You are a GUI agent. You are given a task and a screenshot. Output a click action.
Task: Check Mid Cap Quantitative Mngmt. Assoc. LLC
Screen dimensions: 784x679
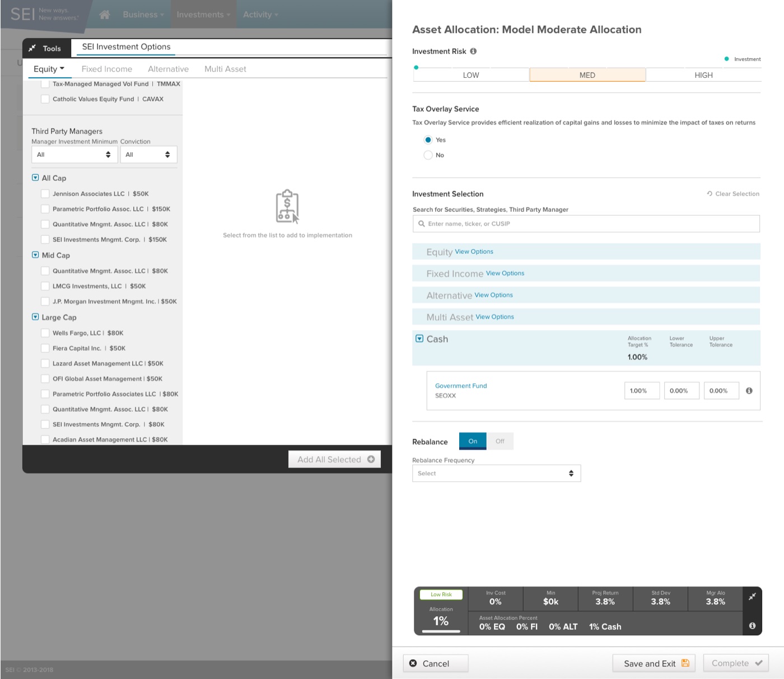(45, 271)
